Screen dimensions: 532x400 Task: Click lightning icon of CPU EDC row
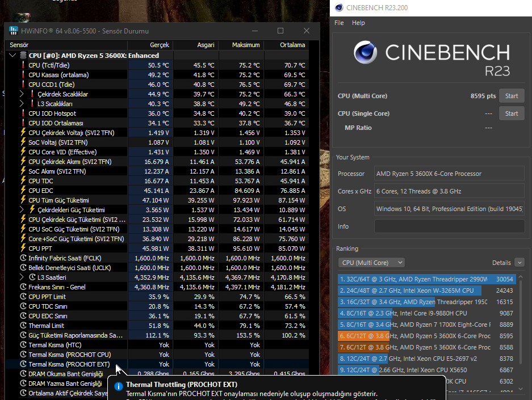click(23, 190)
